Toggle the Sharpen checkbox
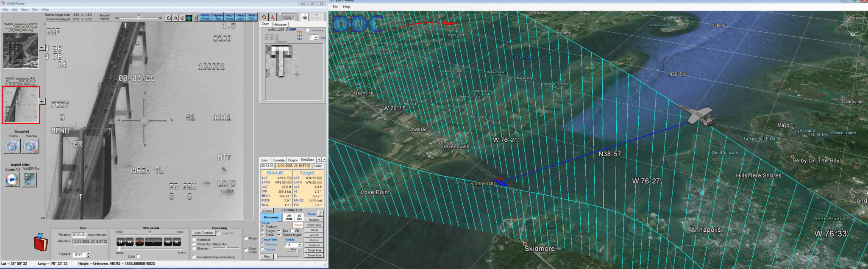868x269 pixels. click(194, 249)
